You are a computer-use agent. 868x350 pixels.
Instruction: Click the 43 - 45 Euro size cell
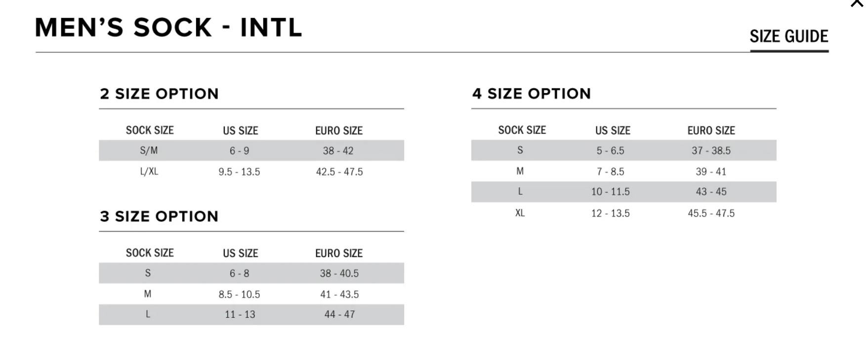711,192
